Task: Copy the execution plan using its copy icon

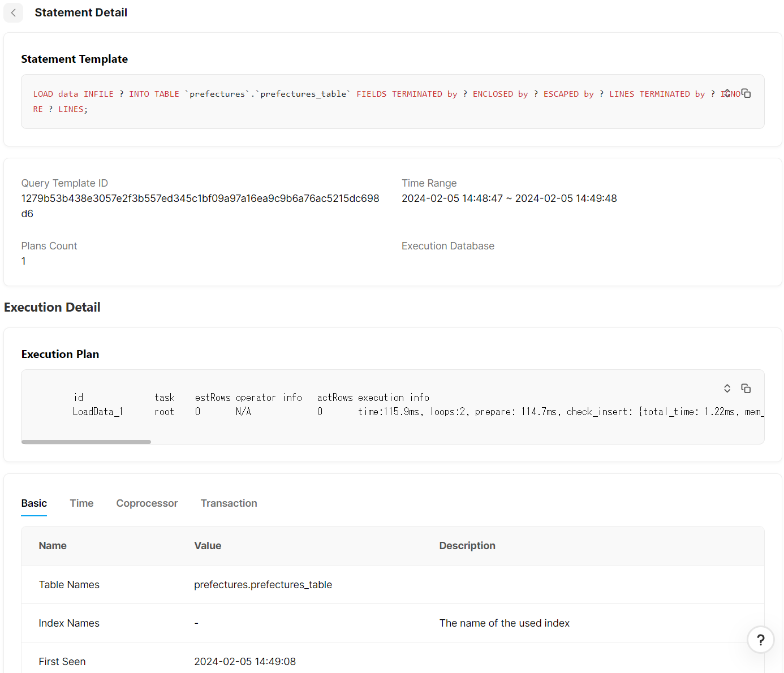Action: coord(746,389)
